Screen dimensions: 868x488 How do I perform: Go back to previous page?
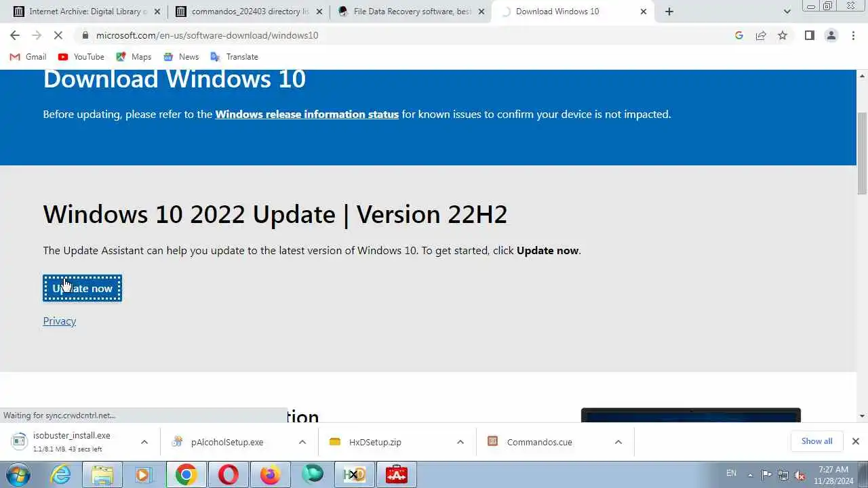point(15,35)
